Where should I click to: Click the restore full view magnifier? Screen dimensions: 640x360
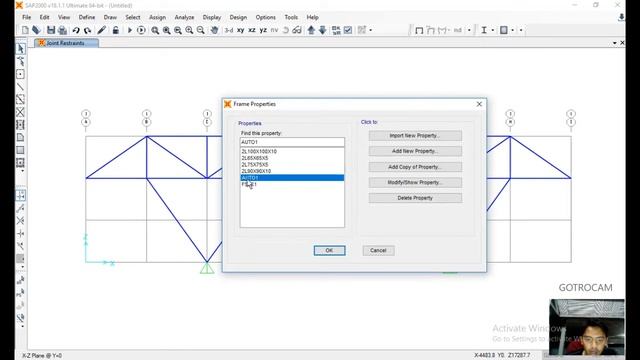[x=167, y=30]
